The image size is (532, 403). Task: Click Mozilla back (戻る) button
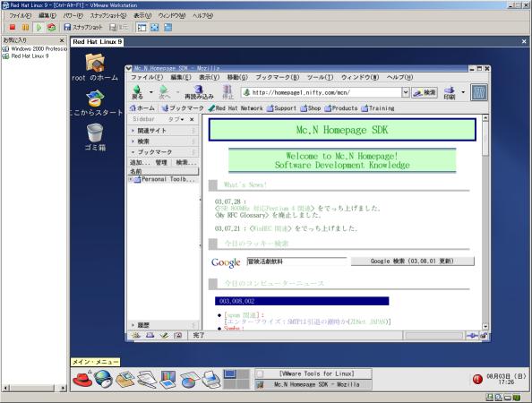[137, 92]
